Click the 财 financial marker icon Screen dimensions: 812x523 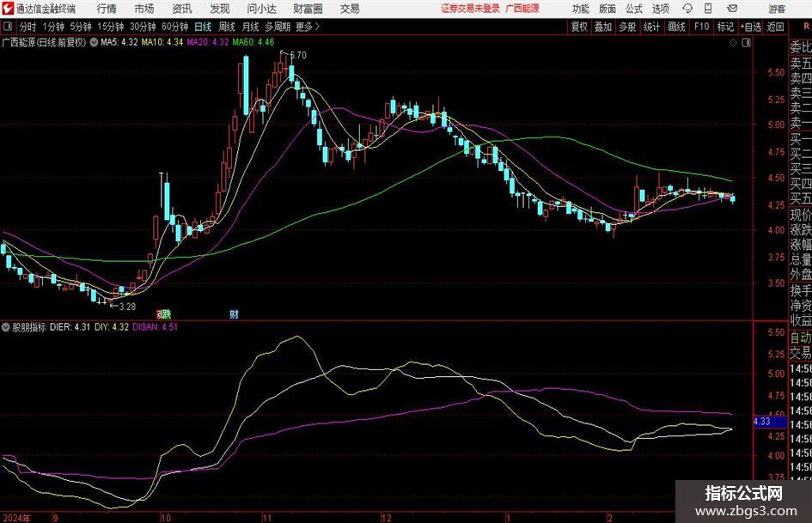[234, 313]
